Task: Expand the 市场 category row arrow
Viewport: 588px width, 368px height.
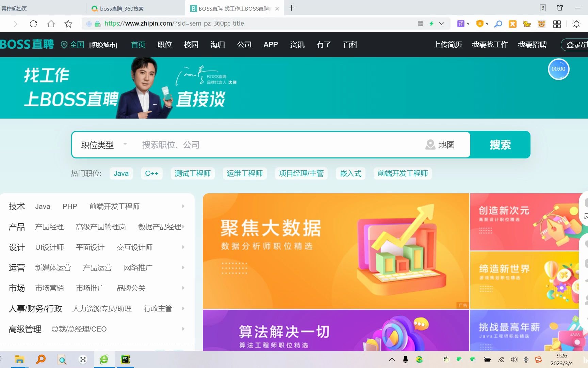Action: tap(183, 288)
